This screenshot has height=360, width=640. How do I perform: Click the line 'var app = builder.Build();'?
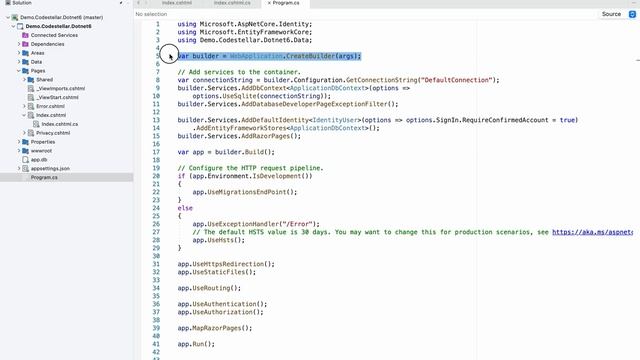coord(226,152)
